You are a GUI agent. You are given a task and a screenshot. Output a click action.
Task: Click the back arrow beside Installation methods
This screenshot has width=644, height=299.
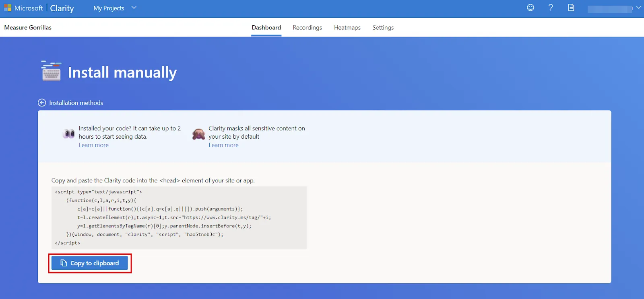click(42, 102)
